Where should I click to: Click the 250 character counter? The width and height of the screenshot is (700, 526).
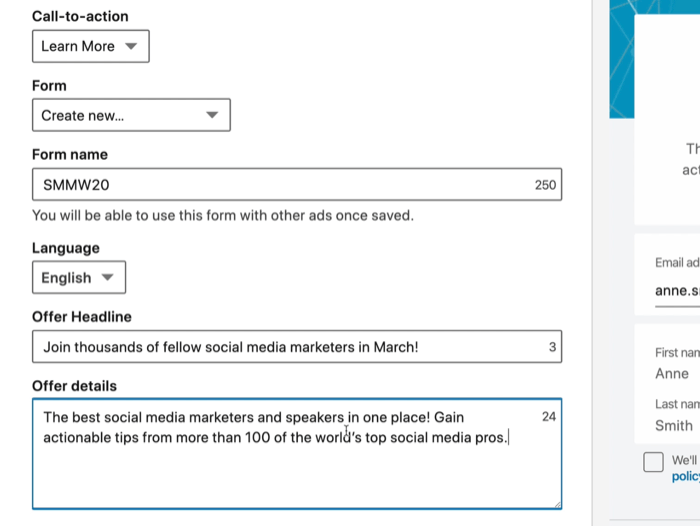click(x=545, y=185)
